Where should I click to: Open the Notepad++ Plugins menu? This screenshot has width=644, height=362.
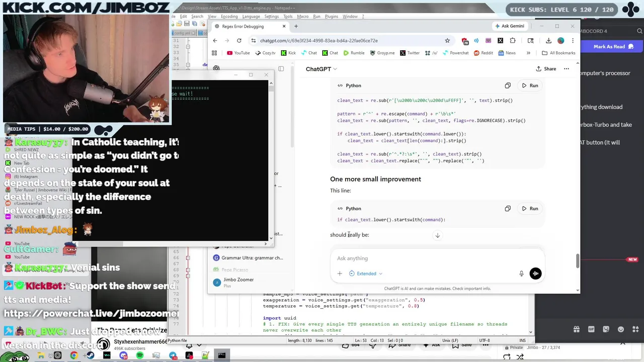coord(331,17)
